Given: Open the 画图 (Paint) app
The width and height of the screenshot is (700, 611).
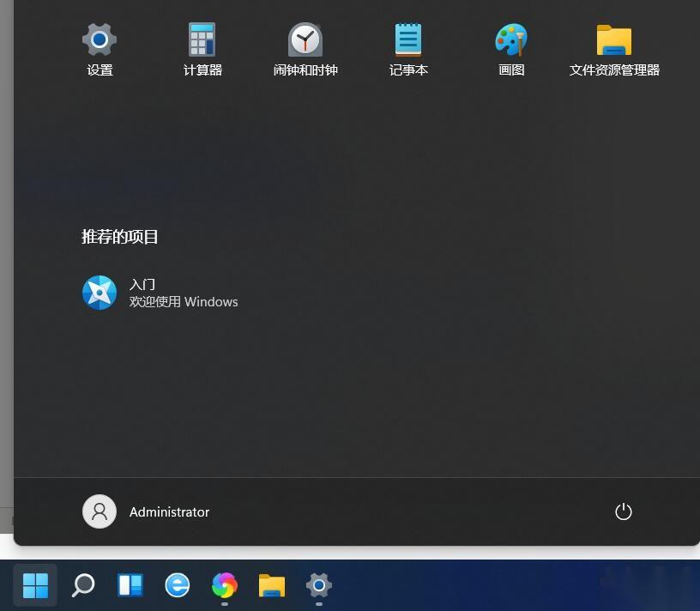Looking at the screenshot, I should pyautogui.click(x=511, y=47).
